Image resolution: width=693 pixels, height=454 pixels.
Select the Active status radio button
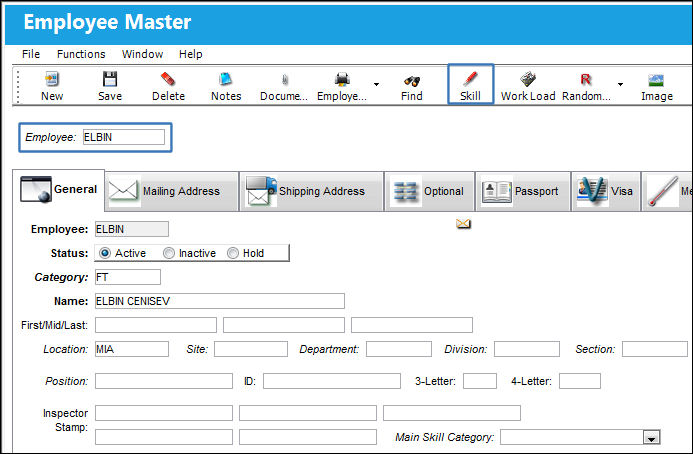click(105, 253)
